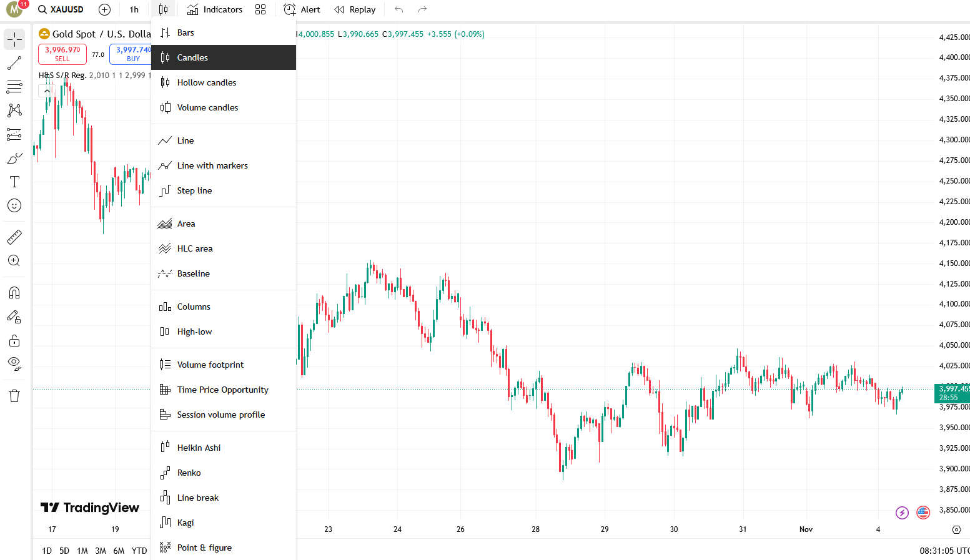Toggle the lock all drawings icon
This screenshot has height=560, width=970.
pyautogui.click(x=14, y=341)
